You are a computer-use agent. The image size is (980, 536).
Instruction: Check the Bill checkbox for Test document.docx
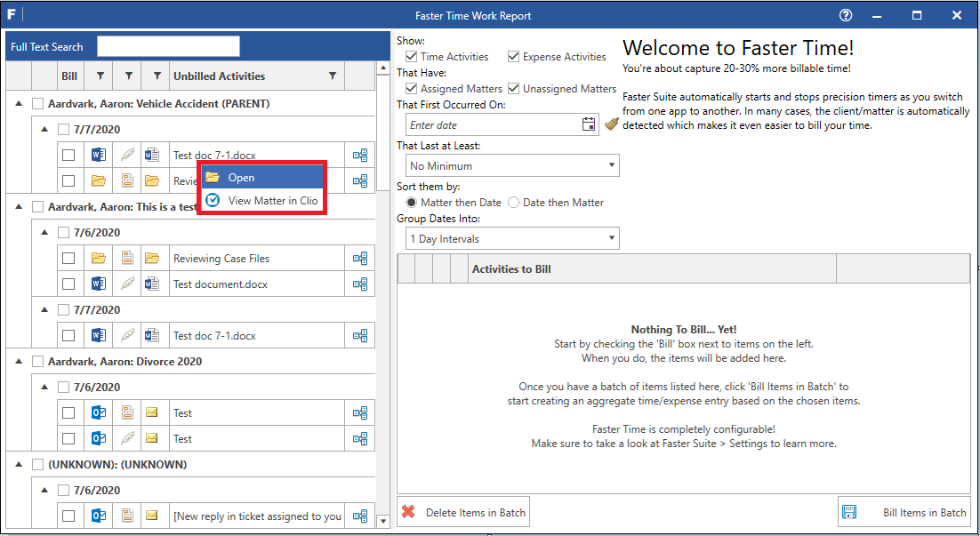pos(68,284)
